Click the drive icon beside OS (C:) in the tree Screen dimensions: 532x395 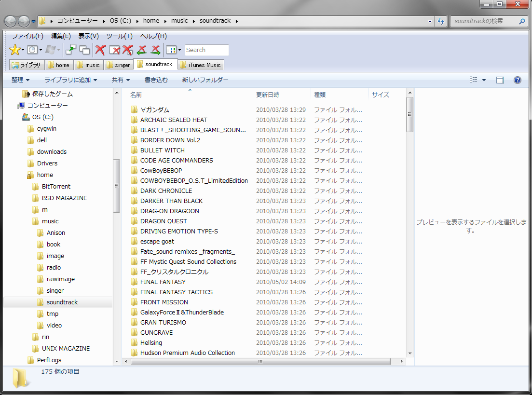pyautogui.click(x=26, y=117)
